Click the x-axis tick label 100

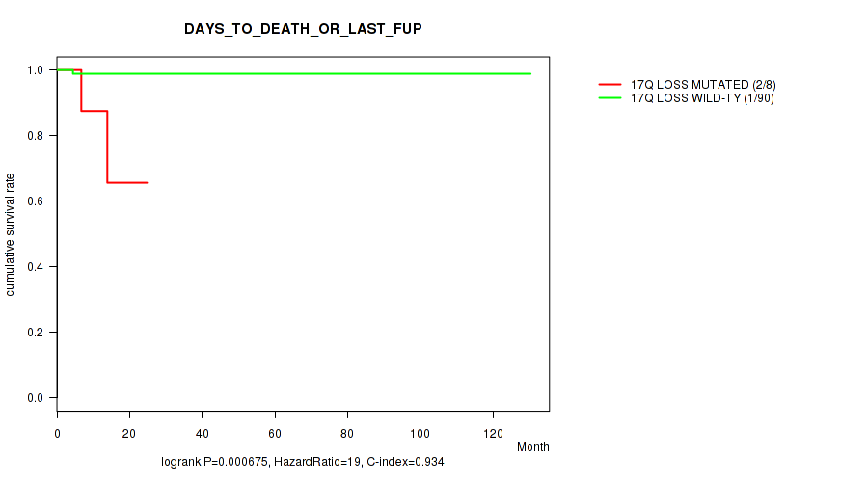click(420, 430)
